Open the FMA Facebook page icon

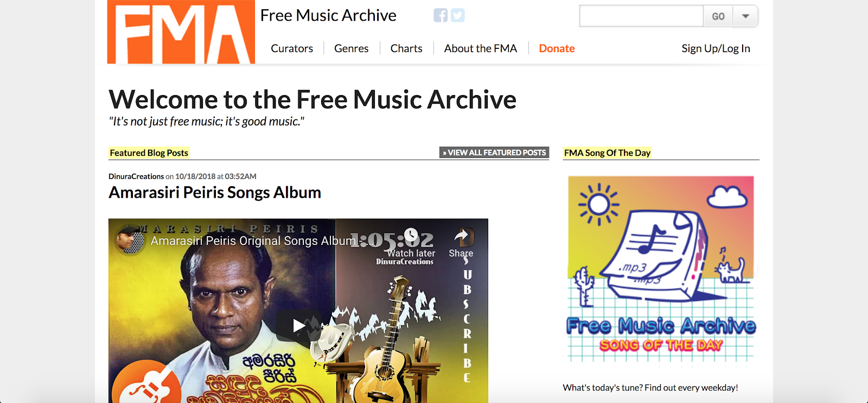(x=441, y=16)
